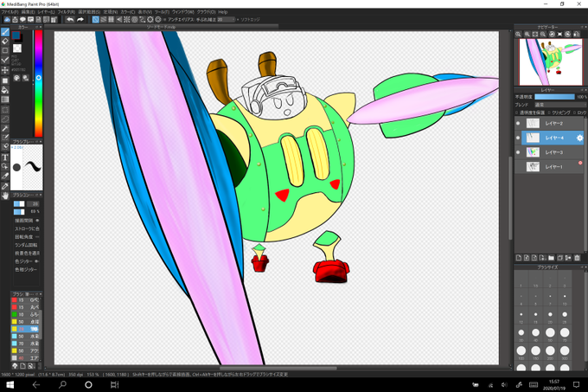Select the Eraser tool
588x392 pixels.
point(5,42)
